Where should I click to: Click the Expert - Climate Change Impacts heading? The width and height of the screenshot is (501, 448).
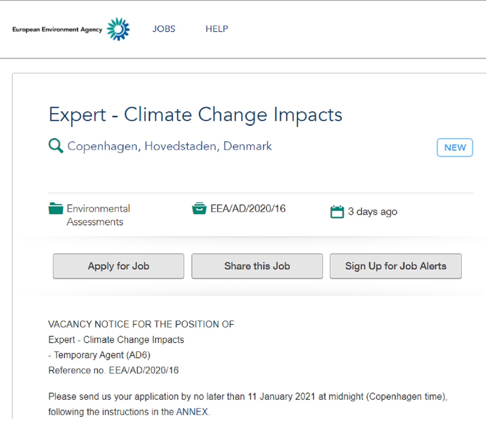[196, 115]
